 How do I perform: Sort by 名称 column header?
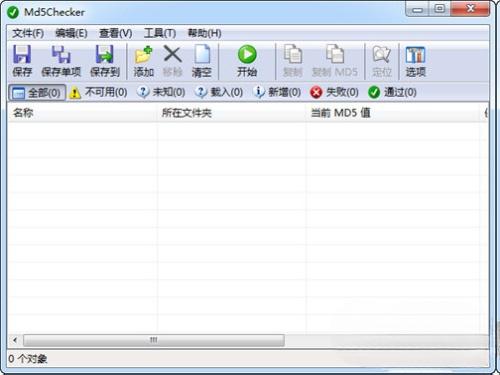82,113
